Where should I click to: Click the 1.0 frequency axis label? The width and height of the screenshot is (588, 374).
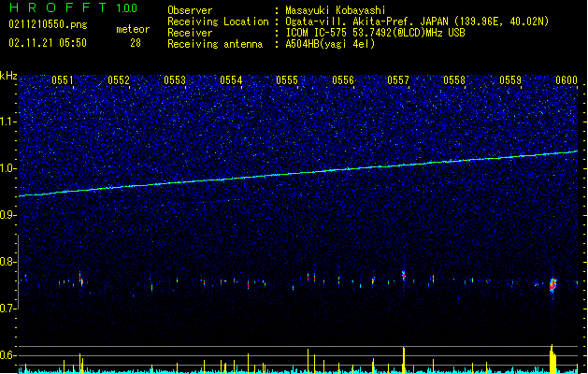8,168
